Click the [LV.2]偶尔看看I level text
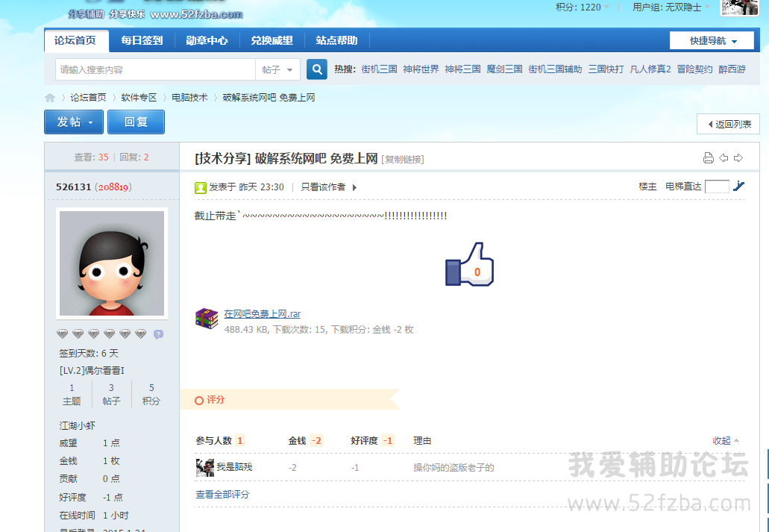 [x=92, y=371]
